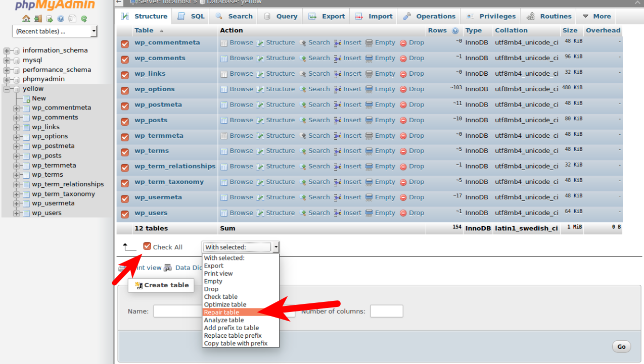
Task: Switch to the Export tab
Action: point(328,16)
